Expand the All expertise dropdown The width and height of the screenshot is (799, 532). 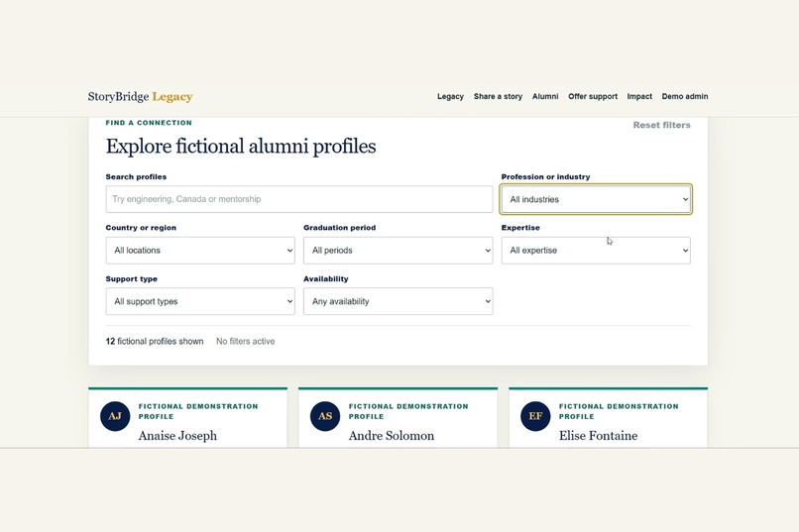(x=596, y=251)
